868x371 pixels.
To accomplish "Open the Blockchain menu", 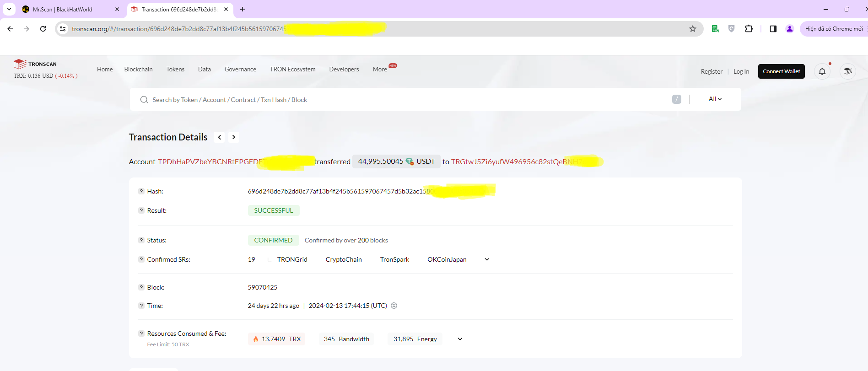I will coord(139,69).
